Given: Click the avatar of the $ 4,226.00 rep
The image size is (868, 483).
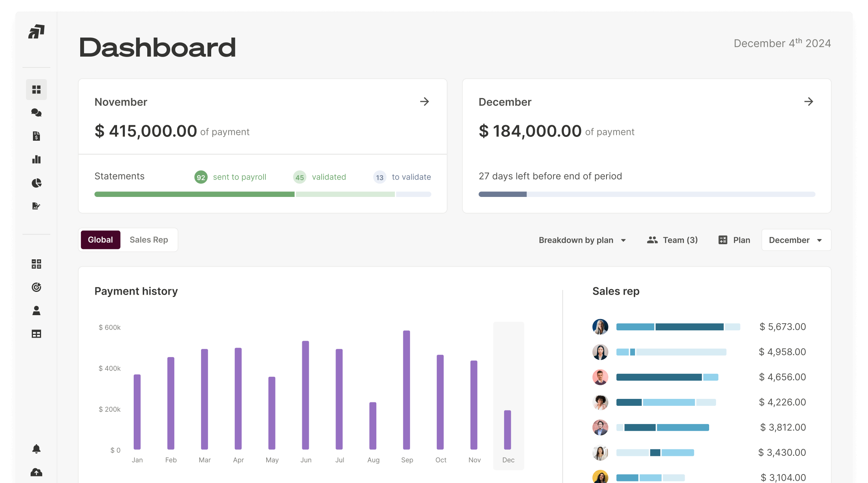Looking at the screenshot, I should (x=600, y=402).
